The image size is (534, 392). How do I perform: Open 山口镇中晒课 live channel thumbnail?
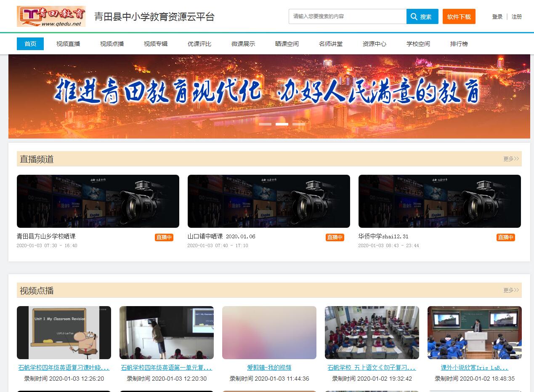[x=268, y=201]
